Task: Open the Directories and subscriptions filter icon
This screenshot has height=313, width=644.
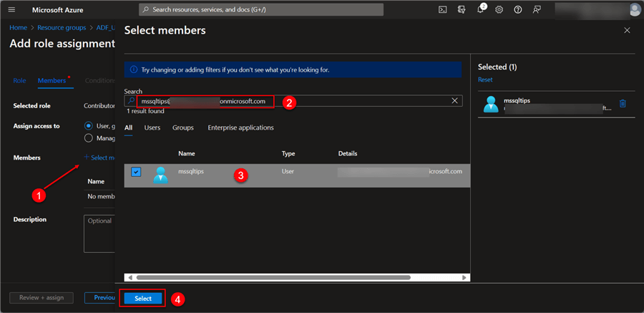Action: coord(462,10)
